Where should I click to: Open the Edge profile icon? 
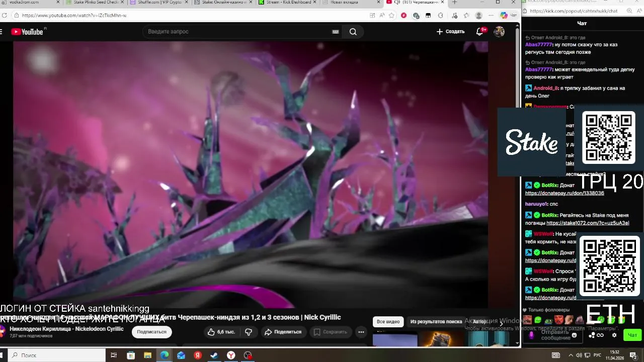tap(479, 15)
